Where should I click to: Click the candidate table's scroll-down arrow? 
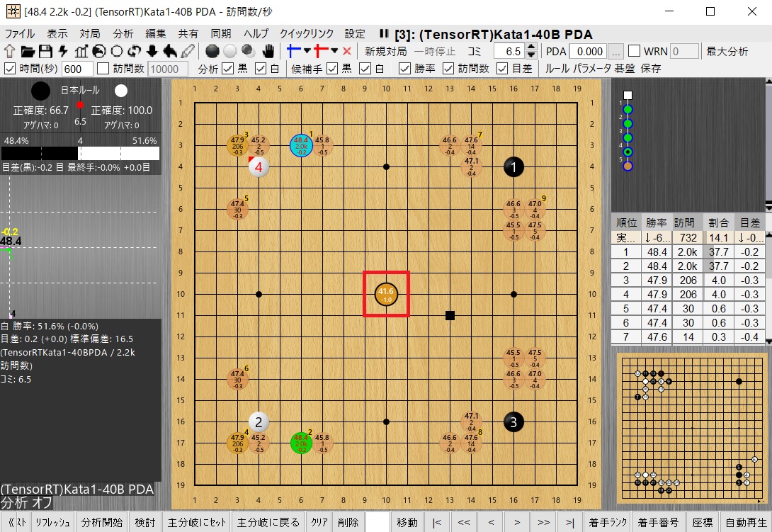[x=768, y=341]
